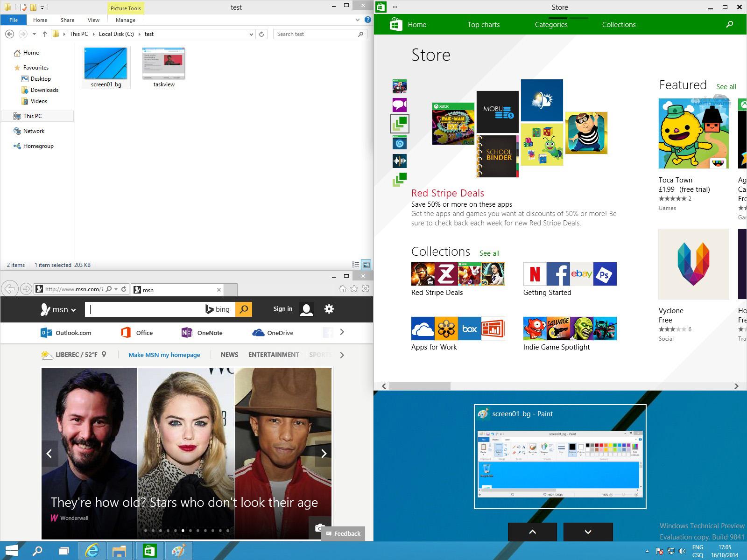Open the msn logo dropdown chevron
Viewport: 747px width, 560px height.
click(x=73, y=309)
